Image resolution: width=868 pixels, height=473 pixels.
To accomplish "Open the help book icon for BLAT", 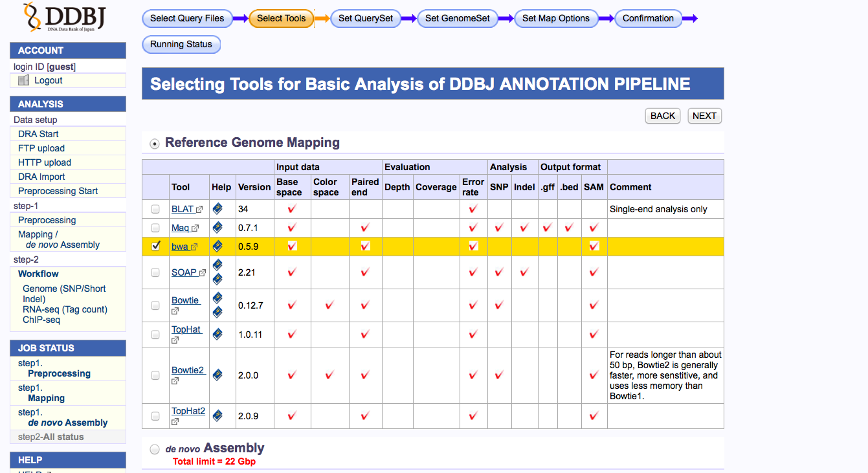I will pos(217,209).
